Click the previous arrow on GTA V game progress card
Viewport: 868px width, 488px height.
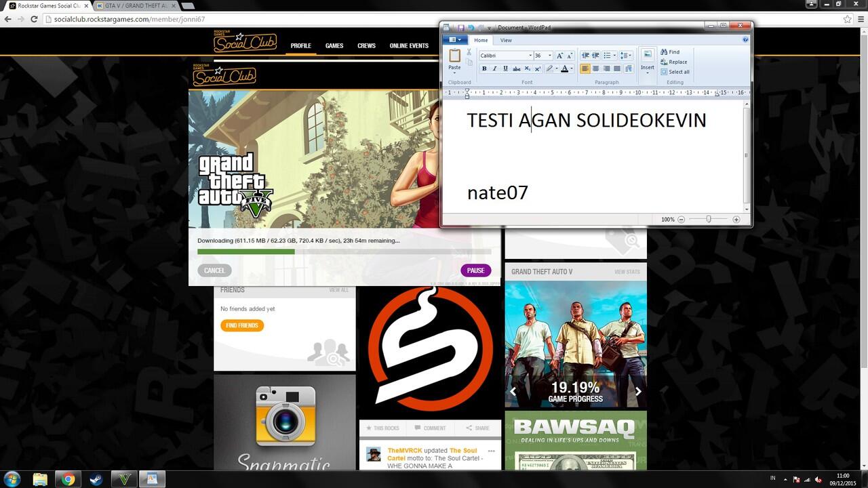pyautogui.click(x=513, y=391)
